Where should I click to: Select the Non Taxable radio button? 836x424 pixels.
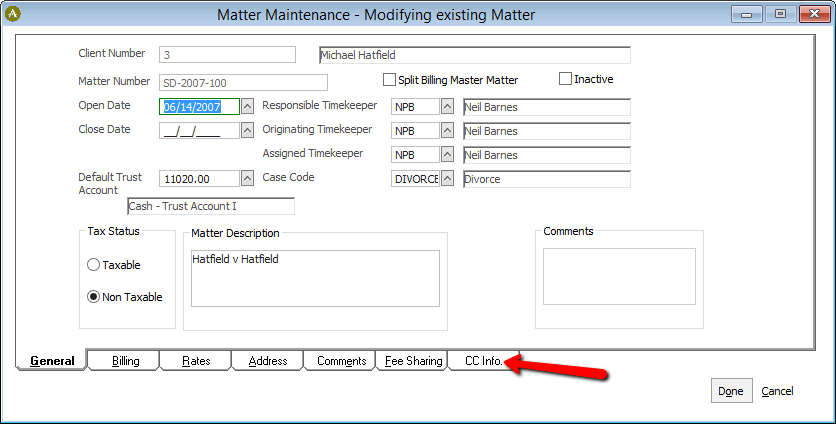(93, 297)
